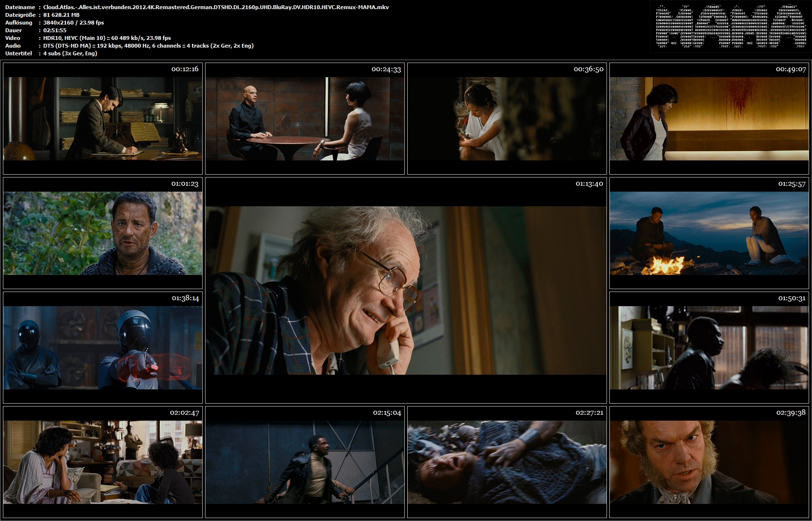The height and width of the screenshot is (521, 812).
Task: Click the large center frame 01:13:40
Action: coord(406,290)
